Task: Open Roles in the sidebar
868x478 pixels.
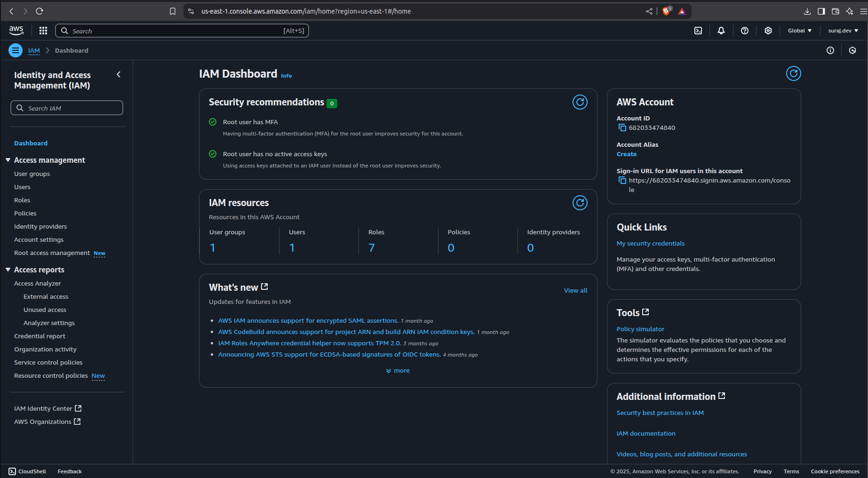Action: pyautogui.click(x=22, y=200)
